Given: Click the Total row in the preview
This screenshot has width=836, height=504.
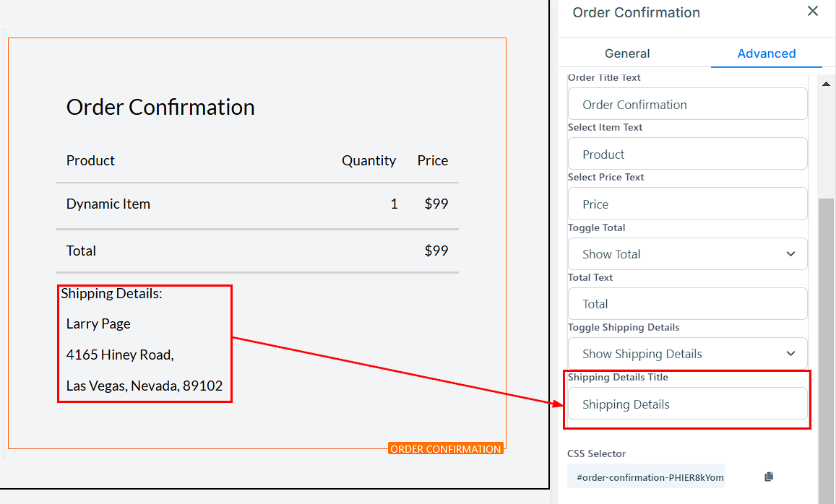Looking at the screenshot, I should (82, 251).
